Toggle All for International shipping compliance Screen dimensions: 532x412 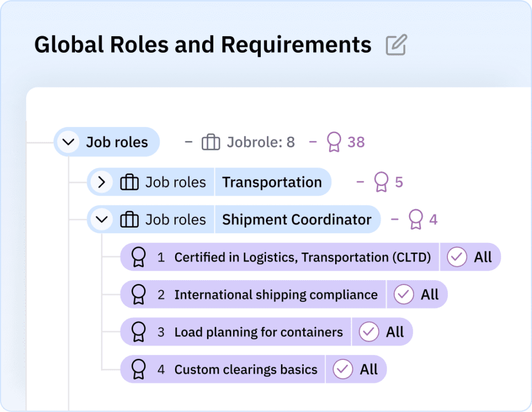pos(404,295)
